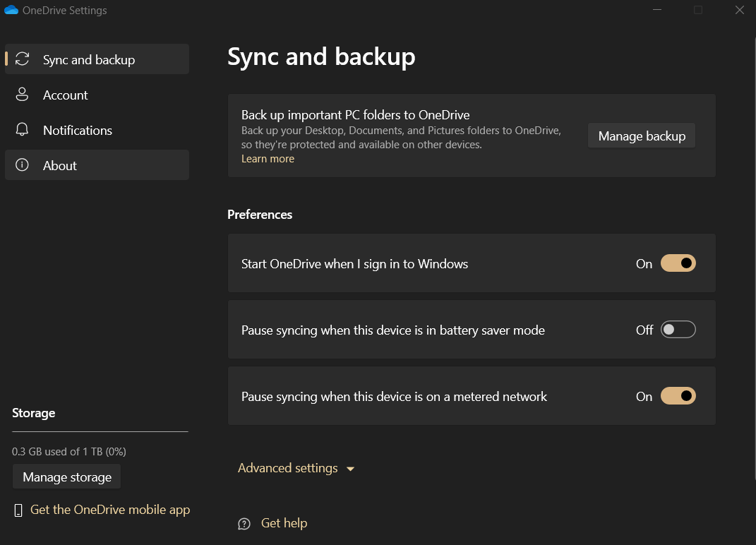Open Get the OneDrive mobile app link
This screenshot has width=756, height=545.
[x=110, y=510]
